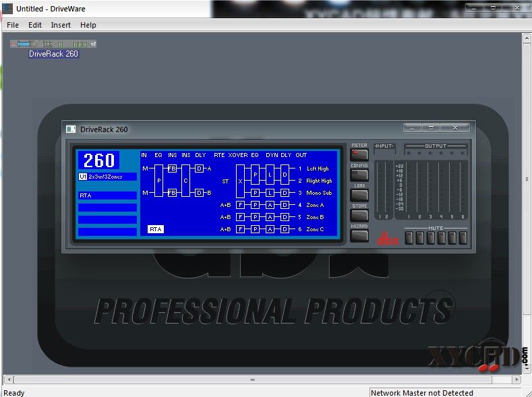Click the workspace vertical scrollbar up arrow
Screen dimensions: 532x397
click(x=527, y=38)
